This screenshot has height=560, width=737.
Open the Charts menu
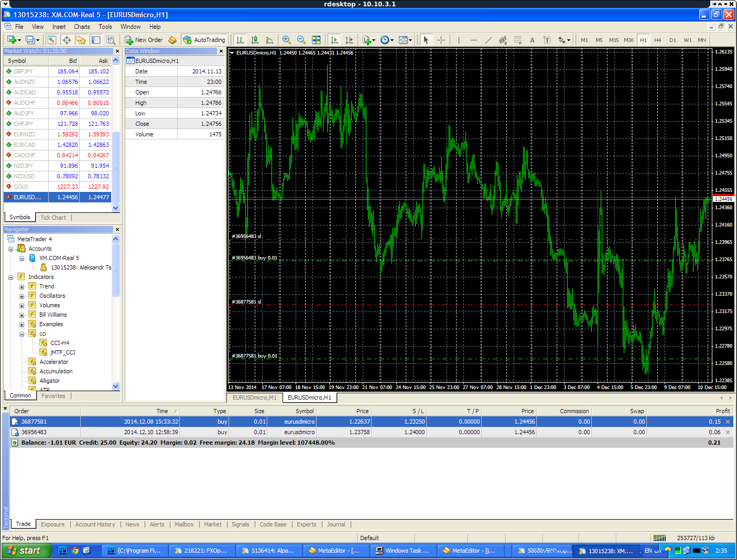click(82, 27)
